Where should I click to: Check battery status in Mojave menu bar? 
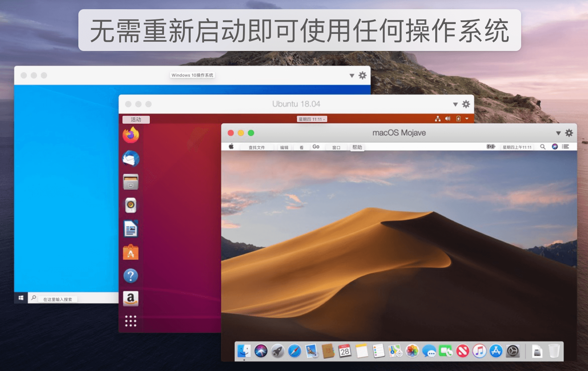coord(491,147)
